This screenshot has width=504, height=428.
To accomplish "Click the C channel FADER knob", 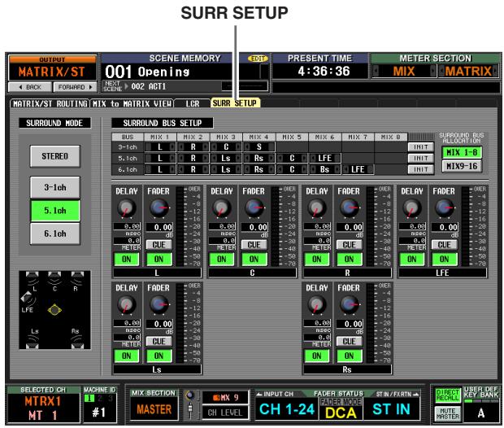I will point(254,207).
